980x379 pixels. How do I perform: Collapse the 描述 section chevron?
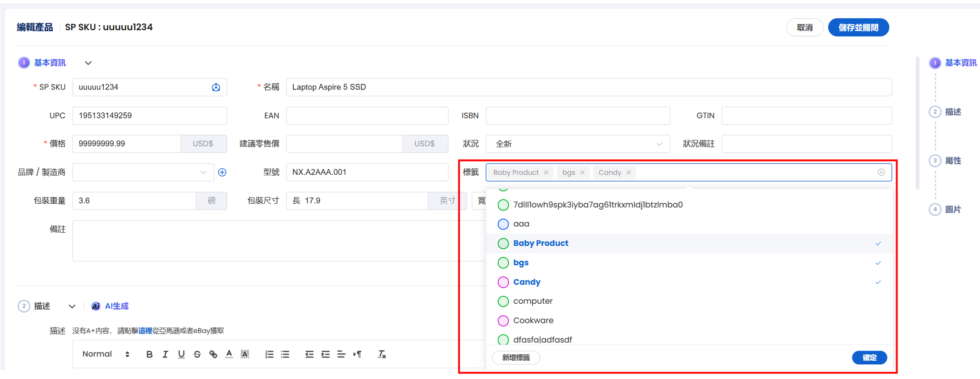click(x=72, y=307)
